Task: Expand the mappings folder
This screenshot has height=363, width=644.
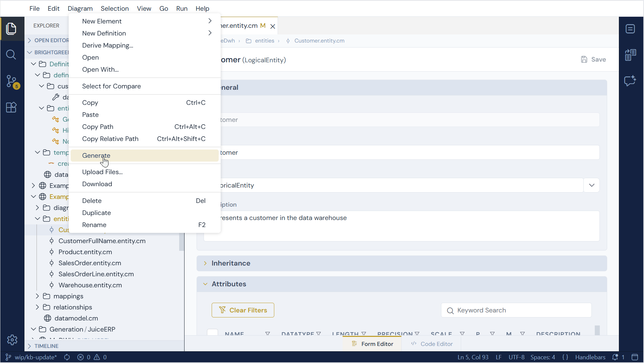Action: (38, 296)
